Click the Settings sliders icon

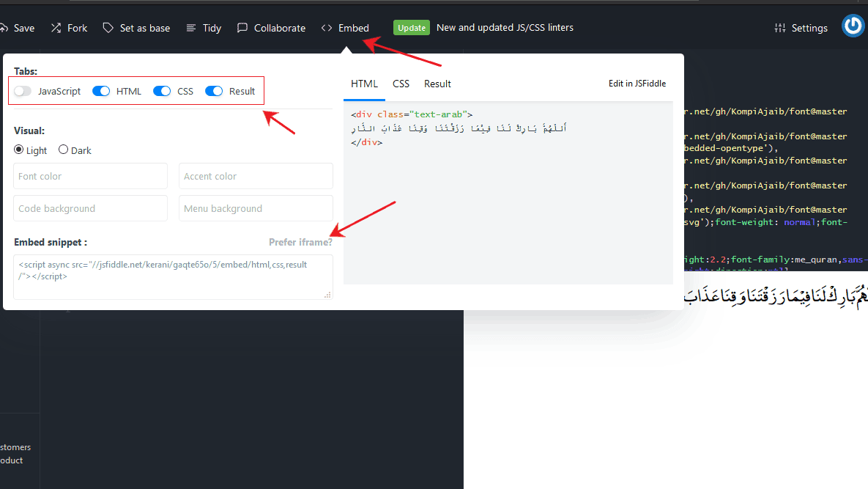780,28
